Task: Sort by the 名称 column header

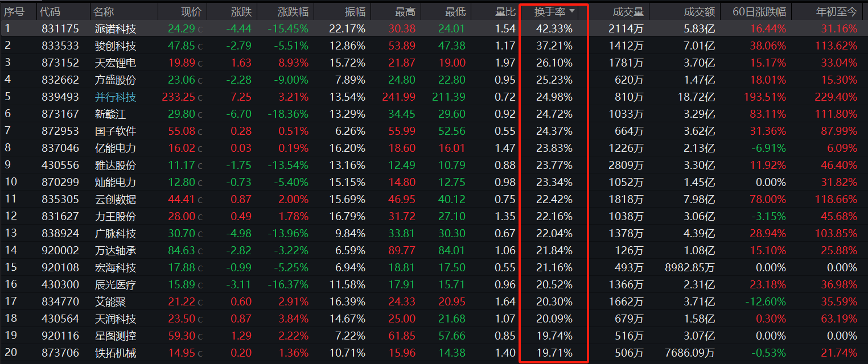Action: (104, 11)
